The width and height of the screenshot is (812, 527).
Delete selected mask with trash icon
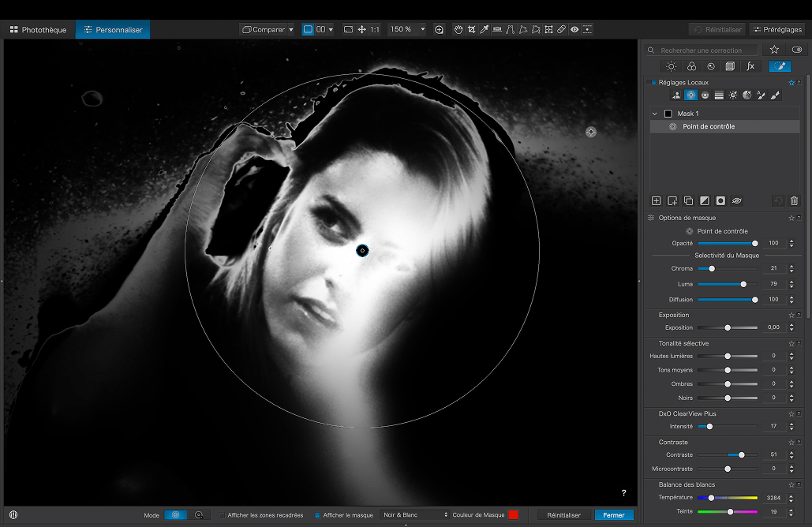(x=794, y=201)
